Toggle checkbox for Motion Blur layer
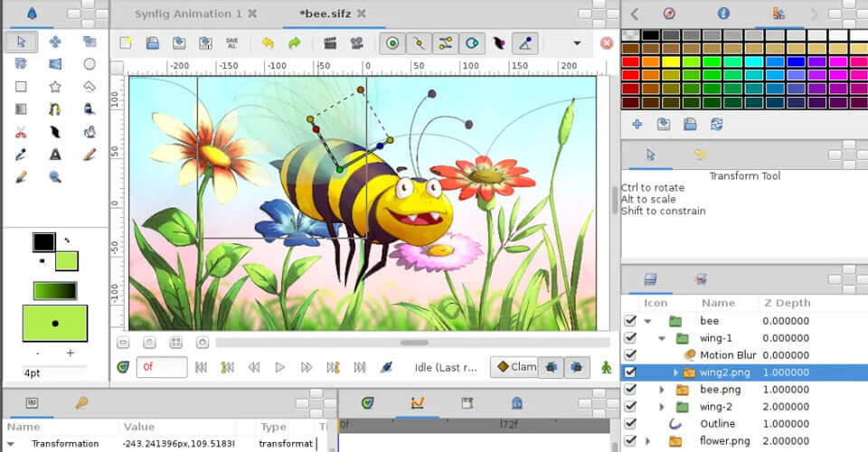Screen dimensions: 868x452 click(x=630, y=355)
